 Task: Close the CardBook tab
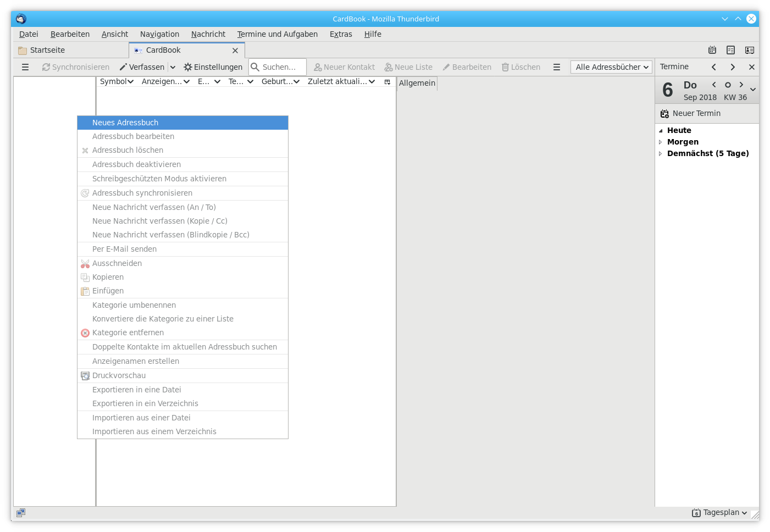point(235,51)
